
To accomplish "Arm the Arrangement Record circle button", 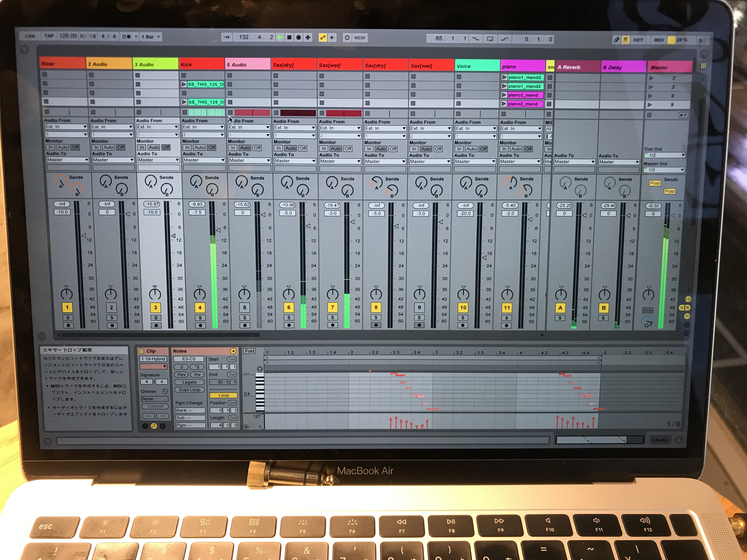I will [298, 37].
